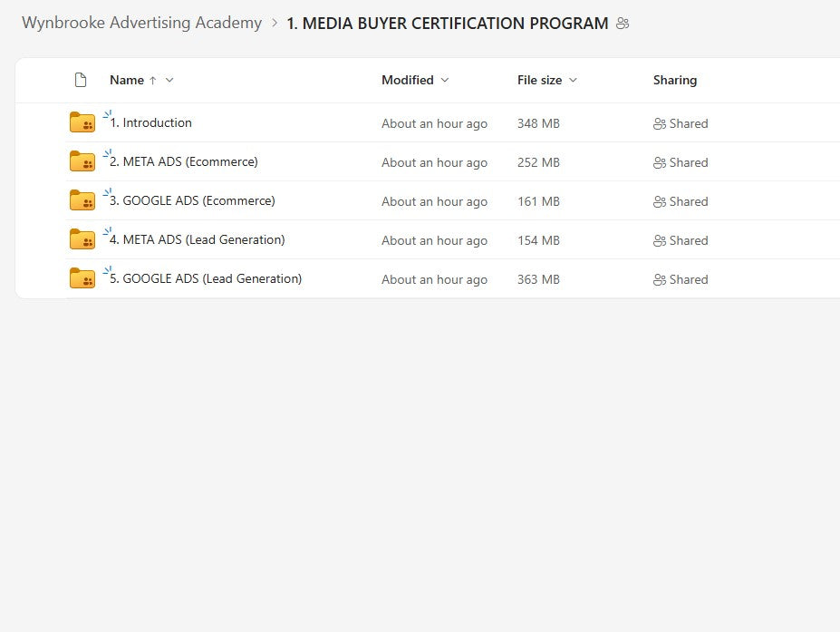Select the folder named "1. Introduction"

[x=151, y=122]
